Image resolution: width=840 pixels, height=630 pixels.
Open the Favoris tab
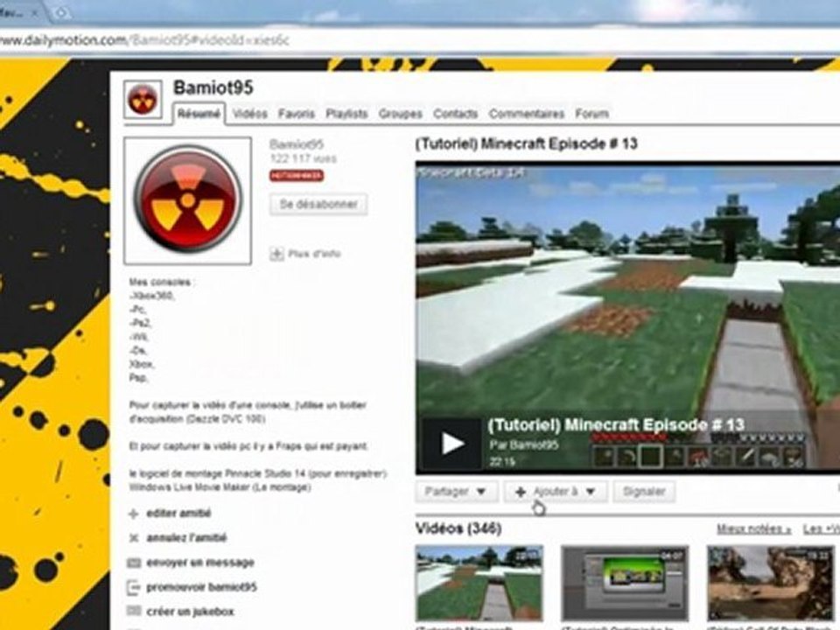[x=297, y=114]
